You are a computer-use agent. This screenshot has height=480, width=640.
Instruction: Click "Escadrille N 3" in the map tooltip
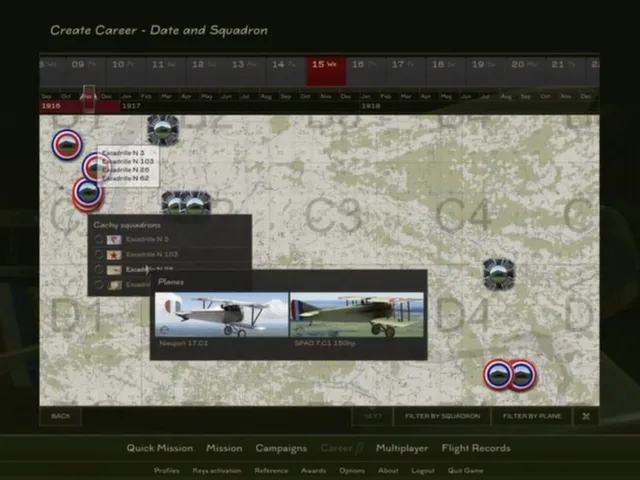click(123, 153)
